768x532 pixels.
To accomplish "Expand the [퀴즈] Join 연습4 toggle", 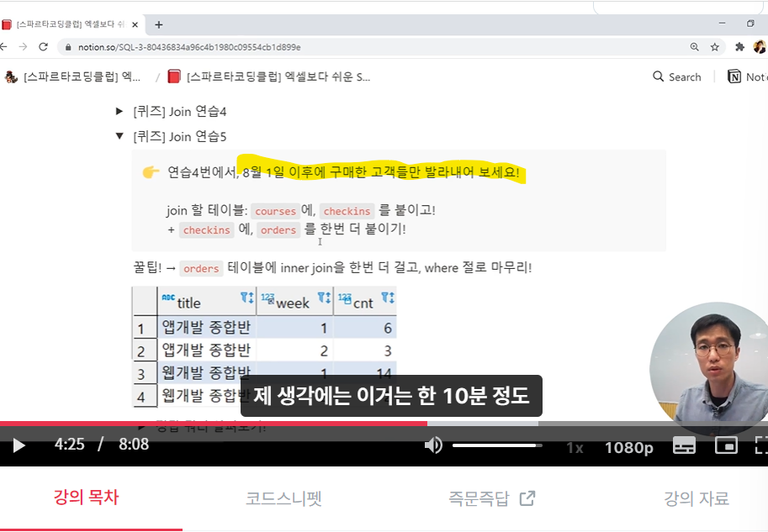I will (x=119, y=112).
